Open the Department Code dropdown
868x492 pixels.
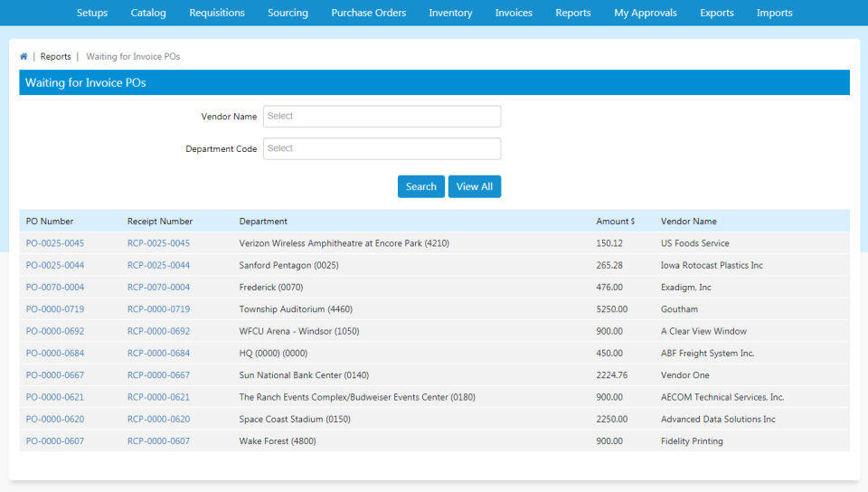(x=382, y=149)
